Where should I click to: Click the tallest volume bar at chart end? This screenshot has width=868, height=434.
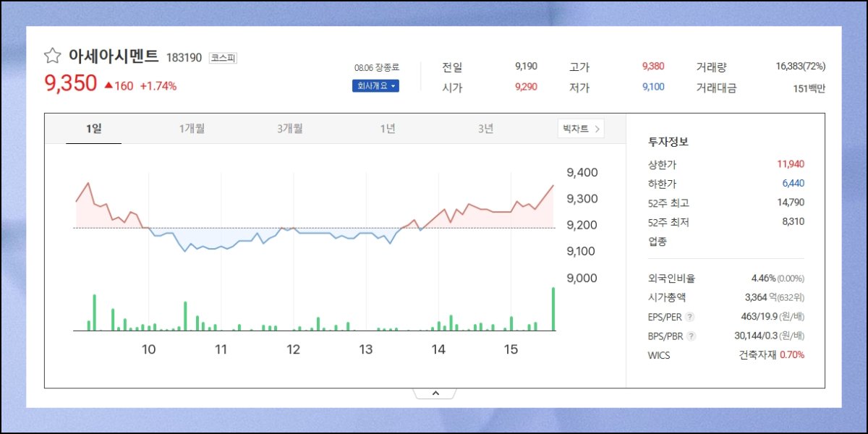553,310
